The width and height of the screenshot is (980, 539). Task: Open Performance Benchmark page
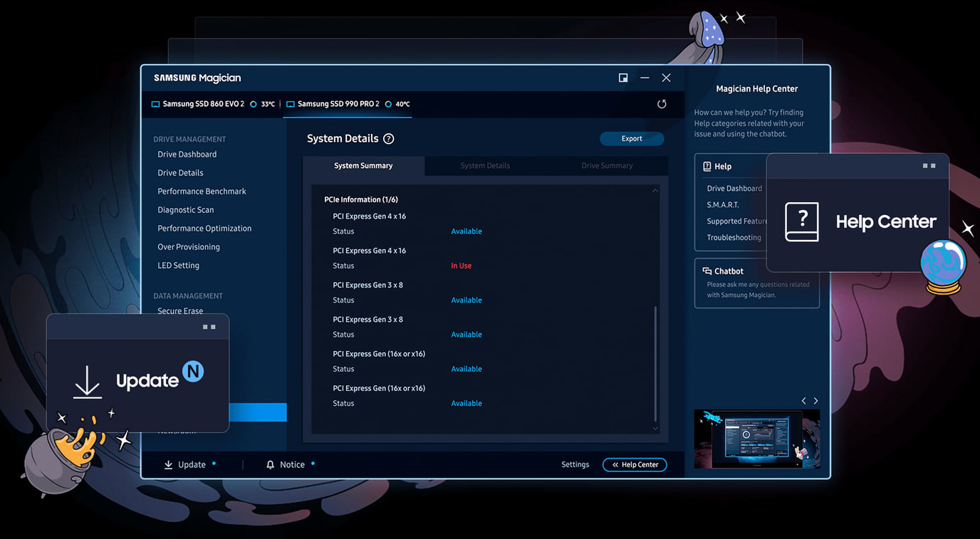coord(202,192)
